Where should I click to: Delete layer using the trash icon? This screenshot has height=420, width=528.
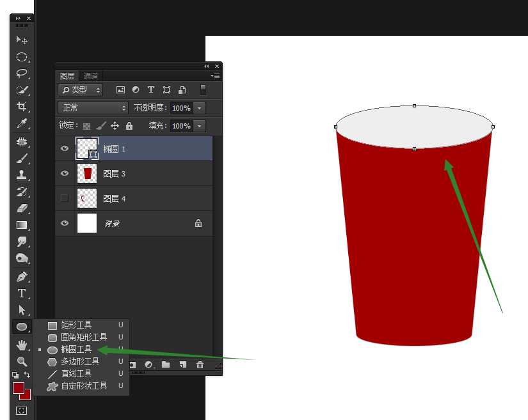pos(200,364)
